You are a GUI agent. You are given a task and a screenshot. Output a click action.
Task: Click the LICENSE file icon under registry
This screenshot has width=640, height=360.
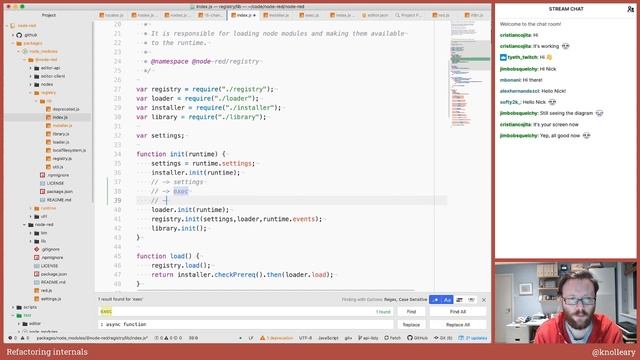42,183
